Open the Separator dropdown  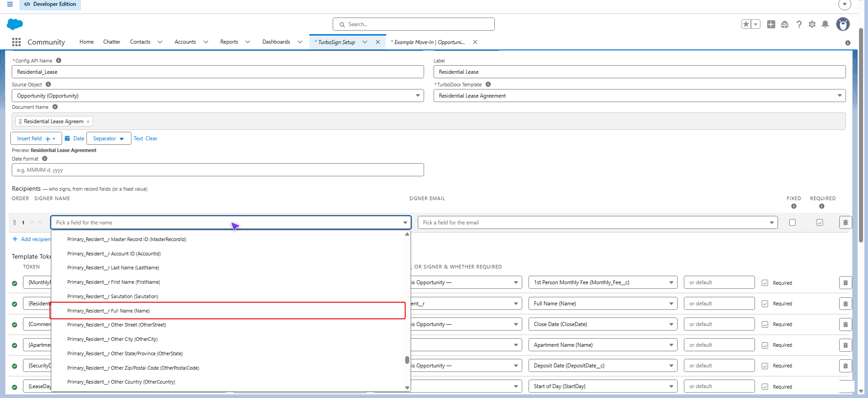tap(108, 139)
